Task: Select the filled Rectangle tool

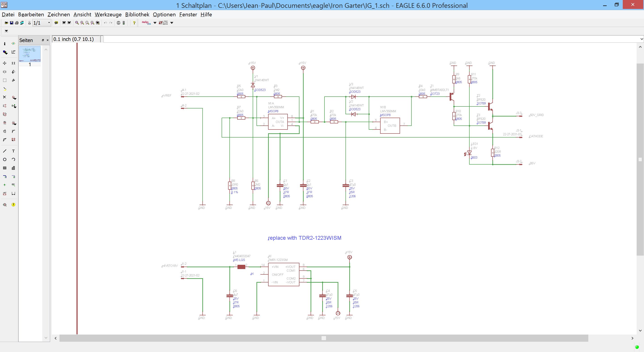Action: pyautogui.click(x=5, y=168)
